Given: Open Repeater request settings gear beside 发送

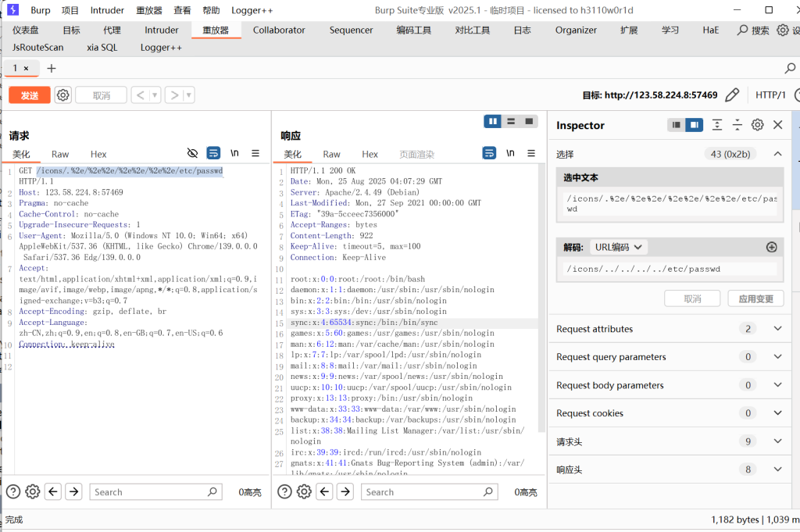Looking at the screenshot, I should pos(62,95).
